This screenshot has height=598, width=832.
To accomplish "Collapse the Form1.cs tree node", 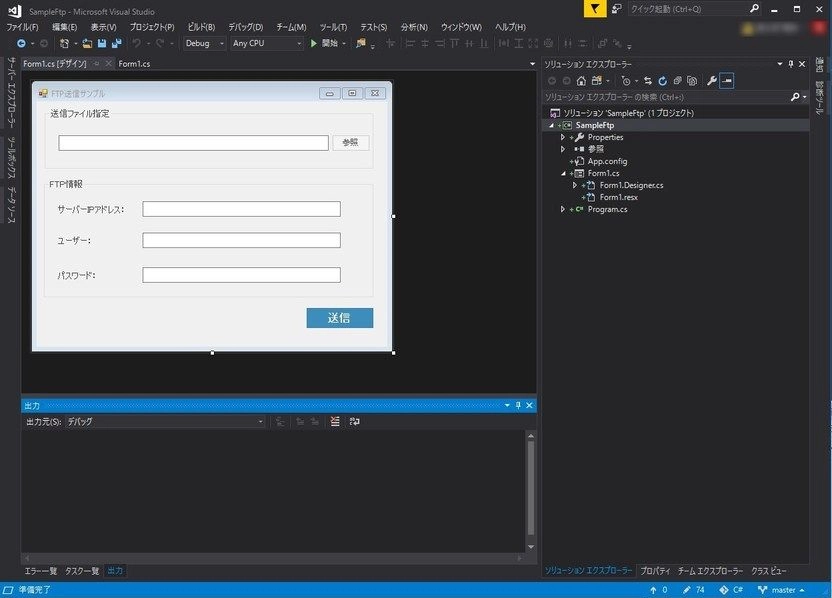I will pyautogui.click(x=563, y=173).
